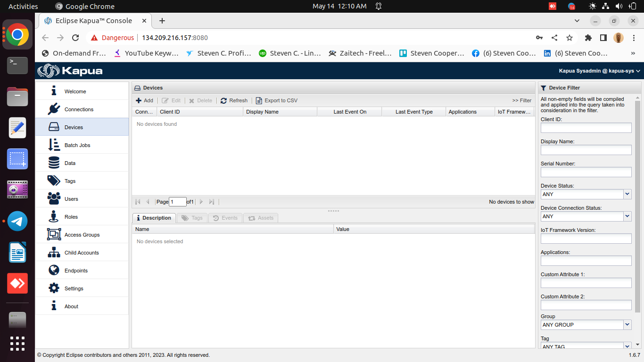Sort by Last Event On column

pos(350,112)
